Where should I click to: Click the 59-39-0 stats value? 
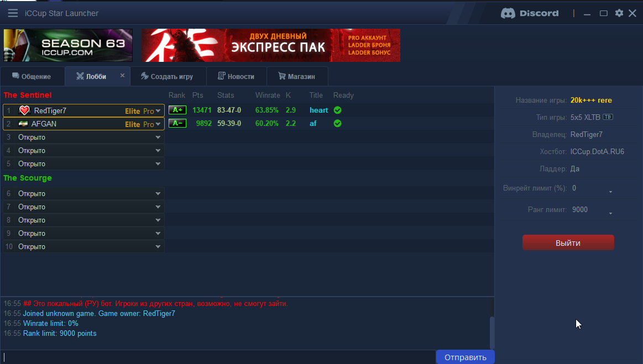229,123
